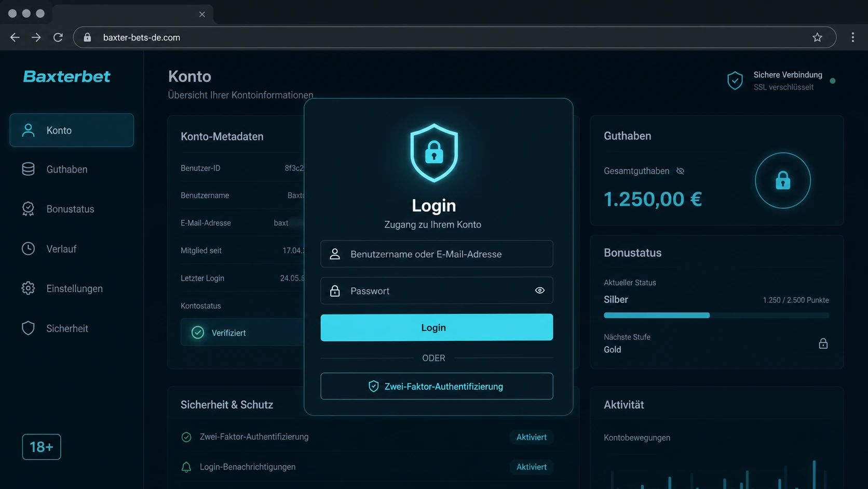The height and width of the screenshot is (489, 868).
Task: Click the 1.250,00 € balance amount
Action: pyautogui.click(x=653, y=199)
